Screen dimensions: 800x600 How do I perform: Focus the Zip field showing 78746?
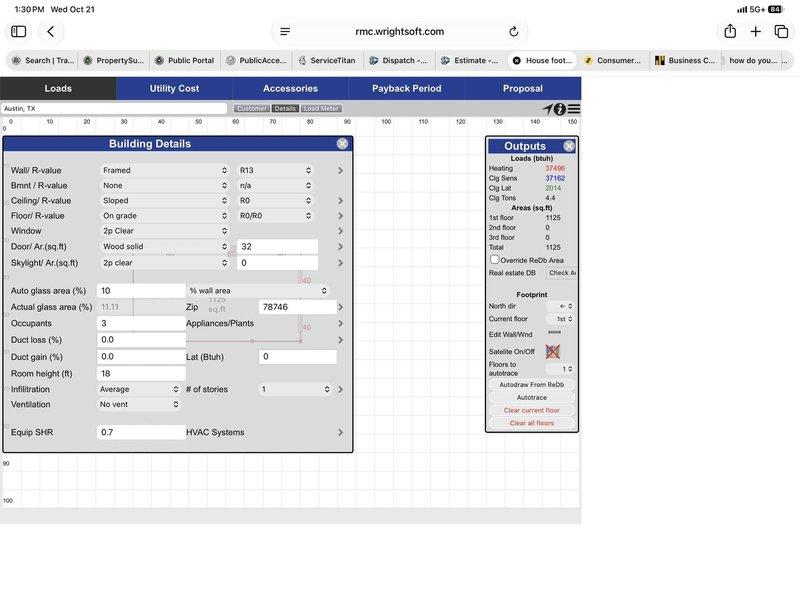pos(298,307)
